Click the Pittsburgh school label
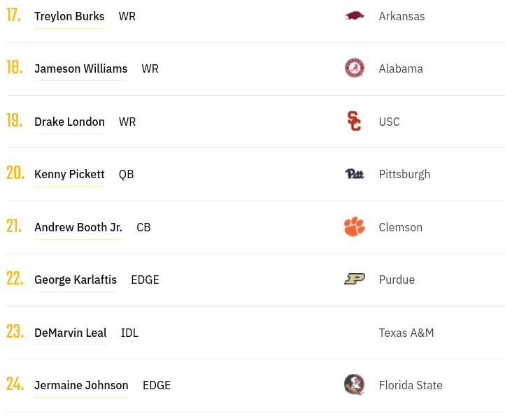Screen dimensions: 505x420 pyautogui.click(x=404, y=175)
